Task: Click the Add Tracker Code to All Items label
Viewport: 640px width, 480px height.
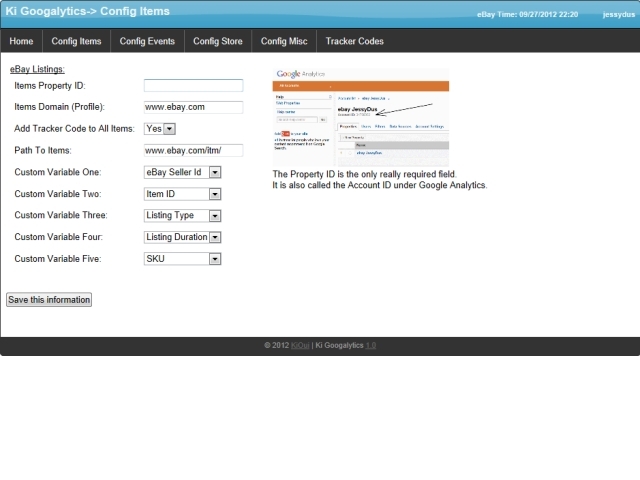Action: click(x=74, y=129)
